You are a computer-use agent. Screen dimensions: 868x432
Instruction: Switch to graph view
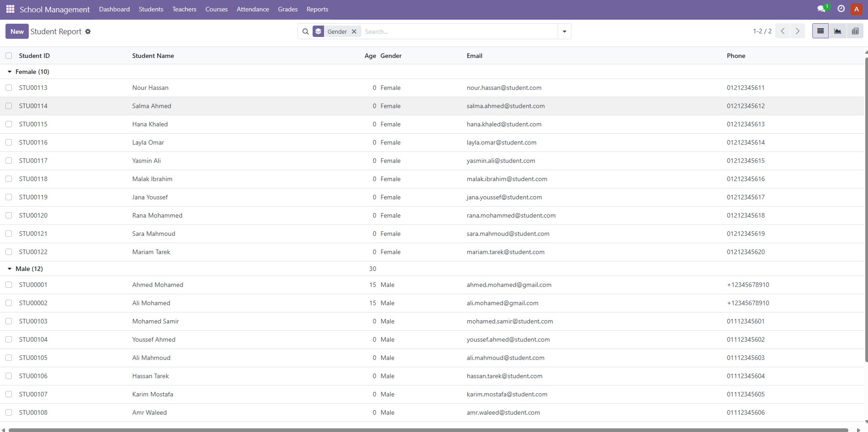(838, 31)
